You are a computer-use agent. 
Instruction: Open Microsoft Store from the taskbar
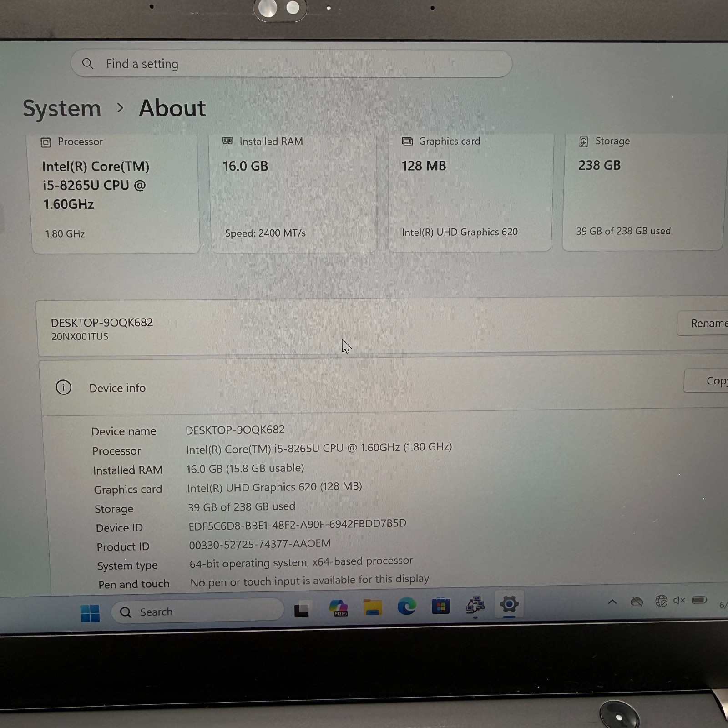[x=440, y=606]
